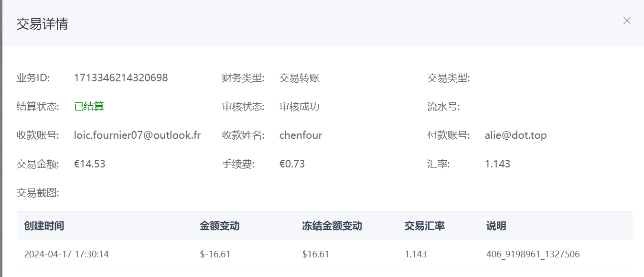Click the 交易金额 value €14.53

(90, 164)
